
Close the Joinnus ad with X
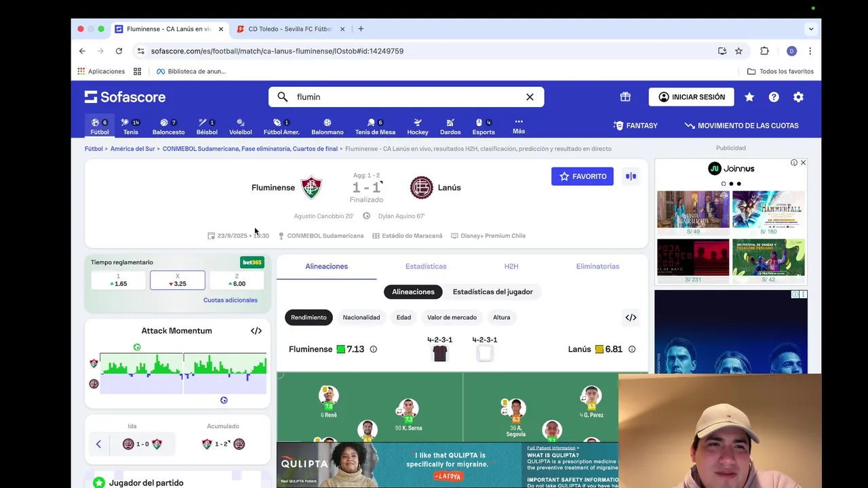click(803, 163)
